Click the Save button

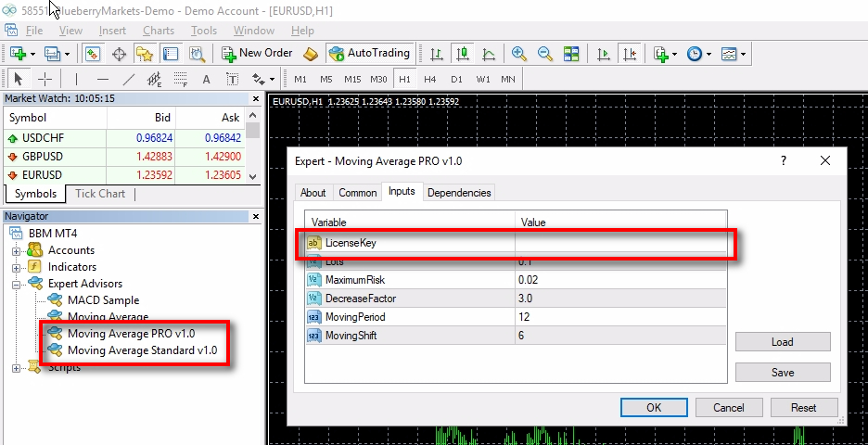(x=783, y=372)
